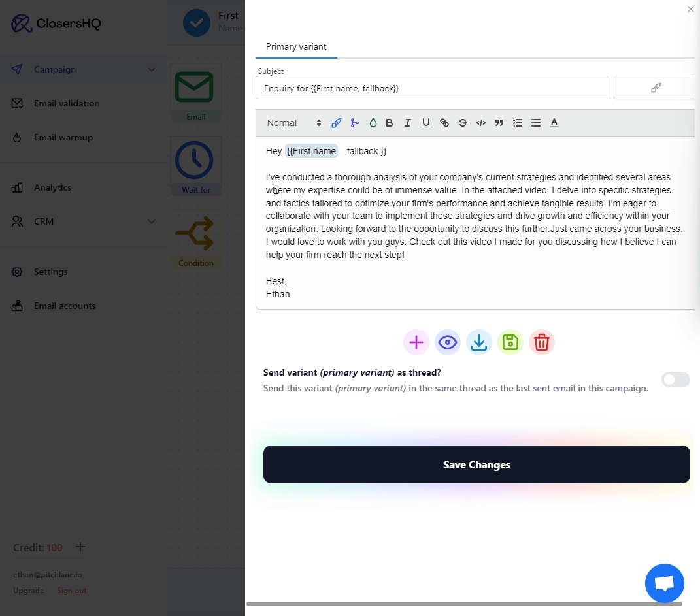Insert a hyperlink with the link icon

[x=444, y=123]
